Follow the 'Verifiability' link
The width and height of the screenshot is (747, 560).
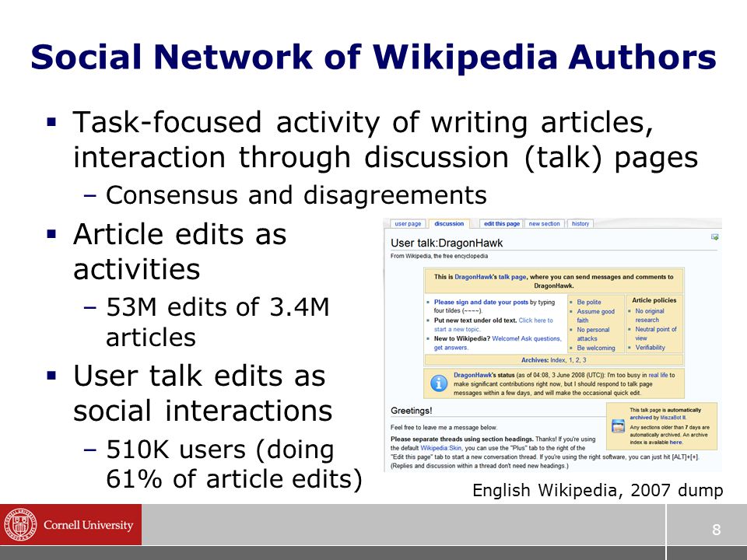coord(650,347)
